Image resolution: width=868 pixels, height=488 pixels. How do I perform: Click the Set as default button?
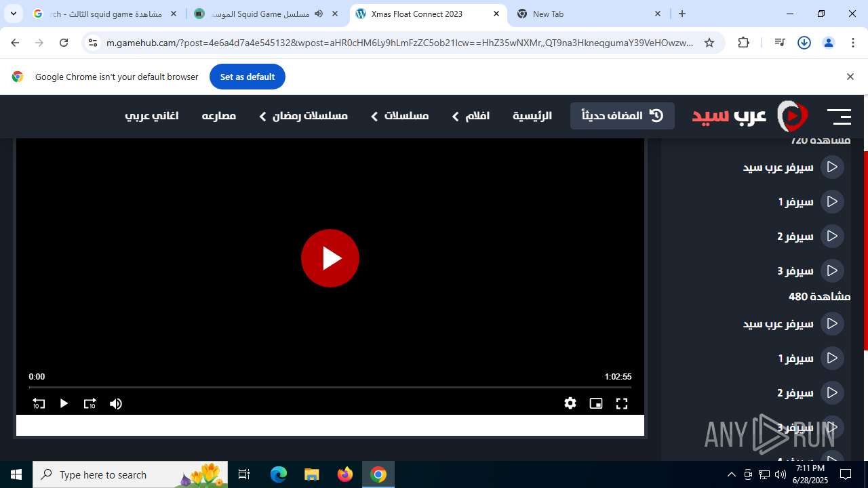click(248, 77)
